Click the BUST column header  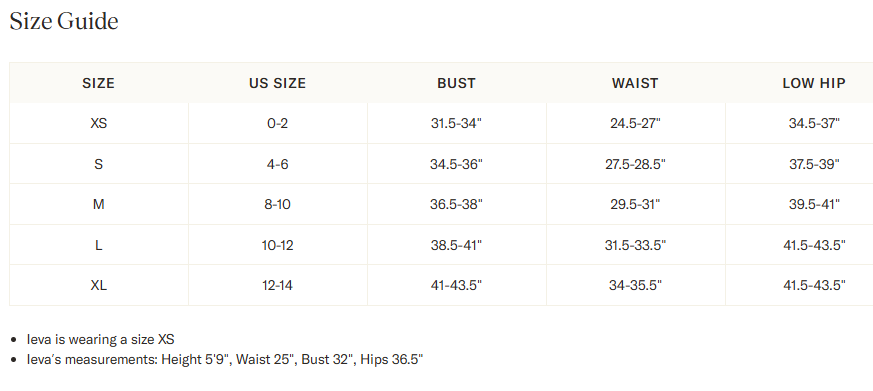[x=456, y=83]
